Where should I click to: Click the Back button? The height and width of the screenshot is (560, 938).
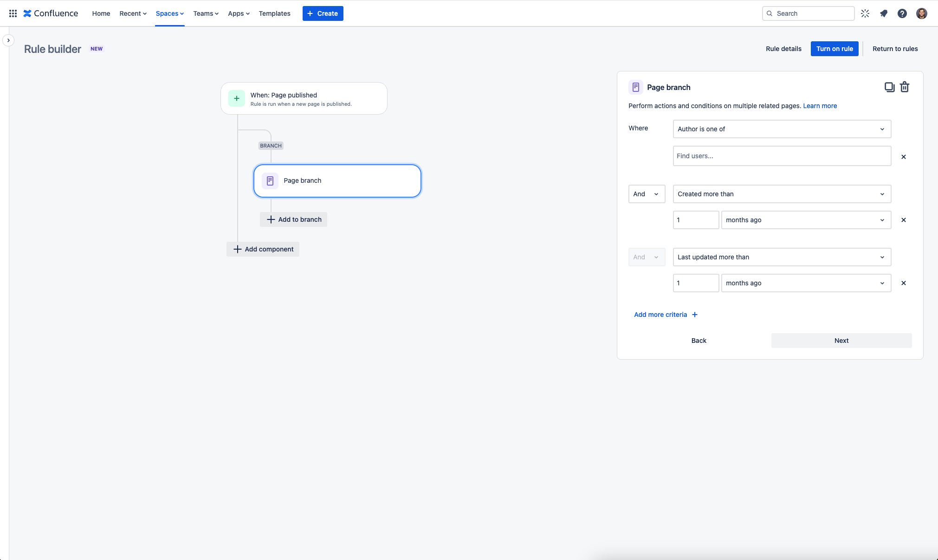tap(699, 341)
